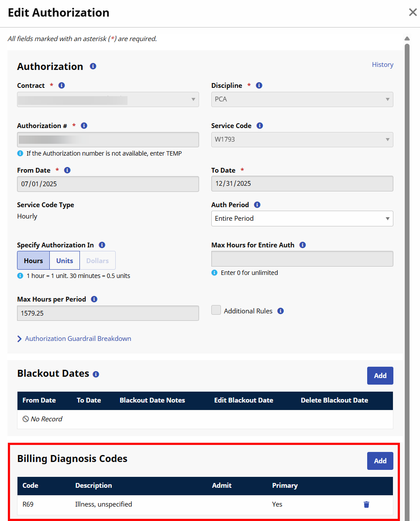Viewport: 420px width, 521px height.
Task: Open the Auth Period dropdown
Action: [x=302, y=219]
